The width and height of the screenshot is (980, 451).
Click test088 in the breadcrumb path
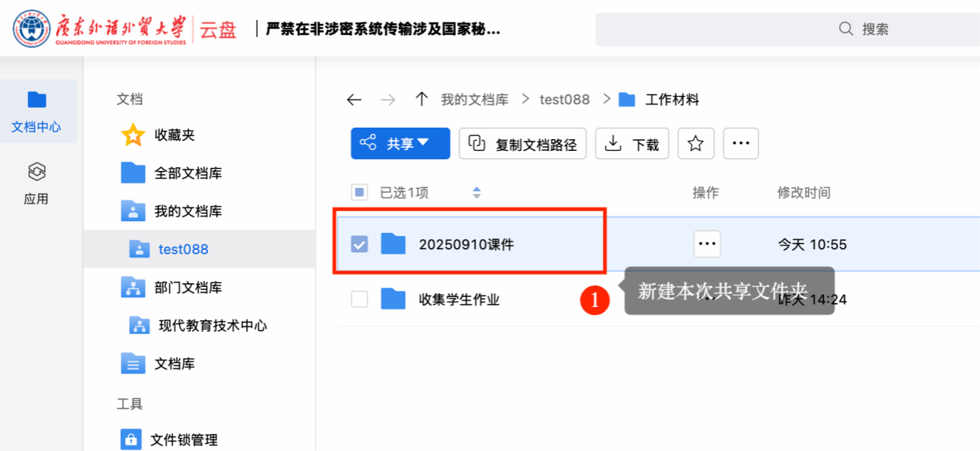[x=564, y=99]
